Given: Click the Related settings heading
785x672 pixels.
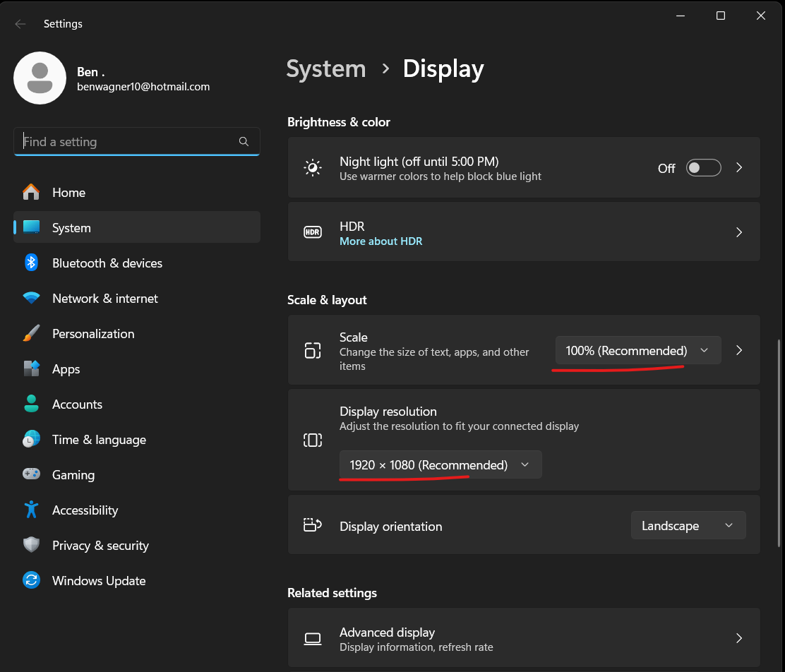Looking at the screenshot, I should pos(332,592).
